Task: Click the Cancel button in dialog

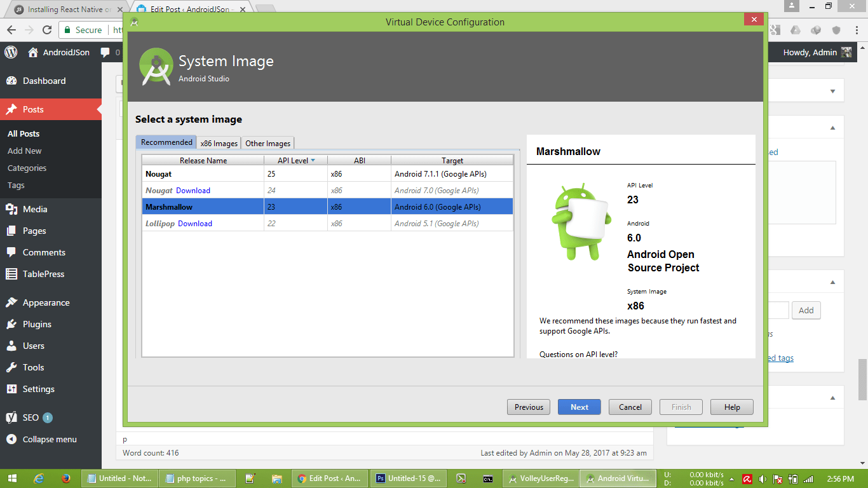Action: pos(630,407)
